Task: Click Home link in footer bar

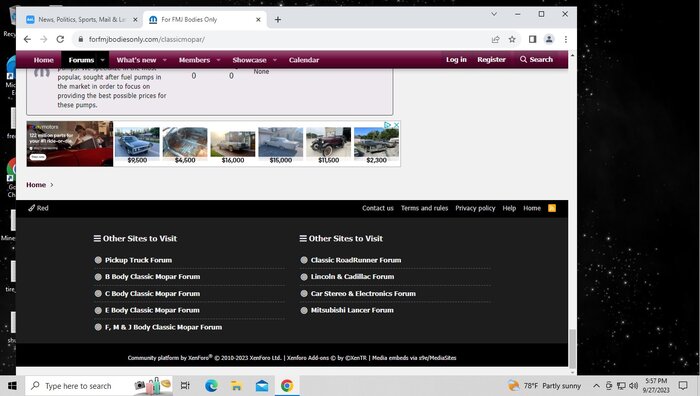Action: (x=532, y=208)
